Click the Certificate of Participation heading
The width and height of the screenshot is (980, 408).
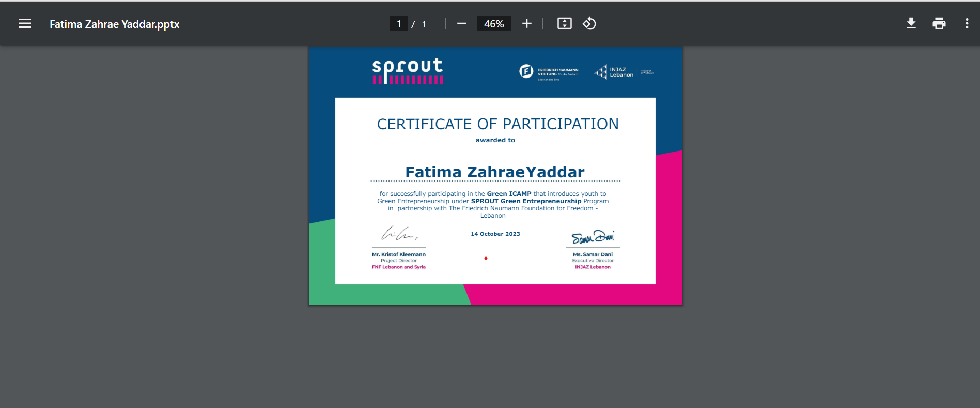pyautogui.click(x=497, y=124)
